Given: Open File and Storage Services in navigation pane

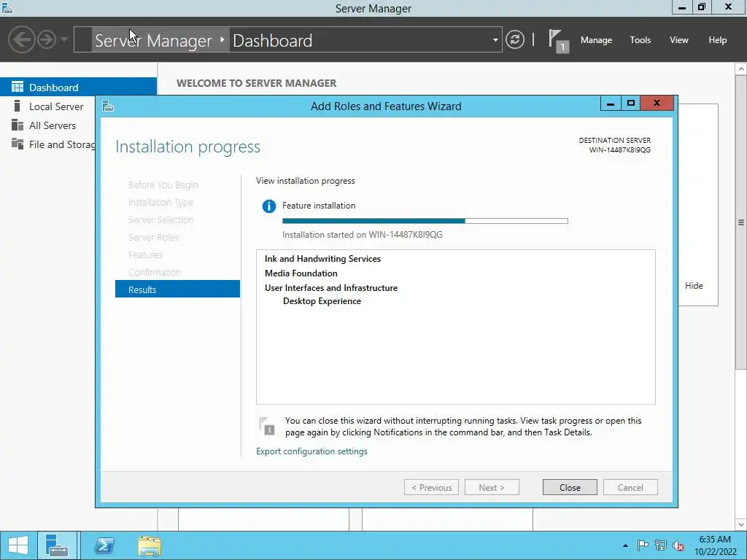Looking at the screenshot, I should (62, 144).
